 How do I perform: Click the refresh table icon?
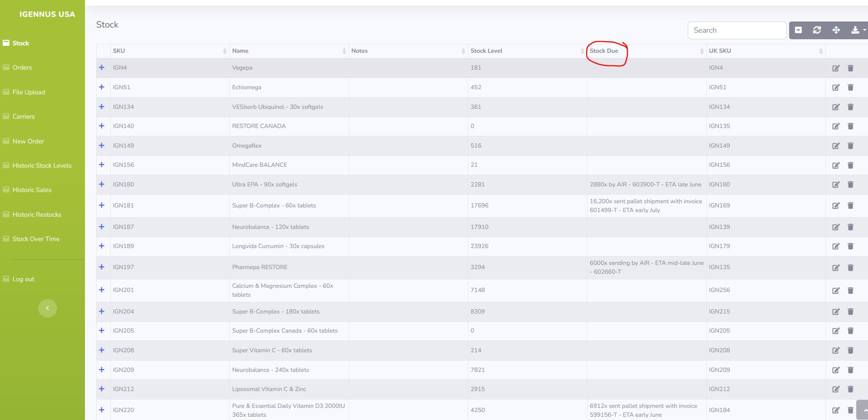pyautogui.click(x=817, y=30)
